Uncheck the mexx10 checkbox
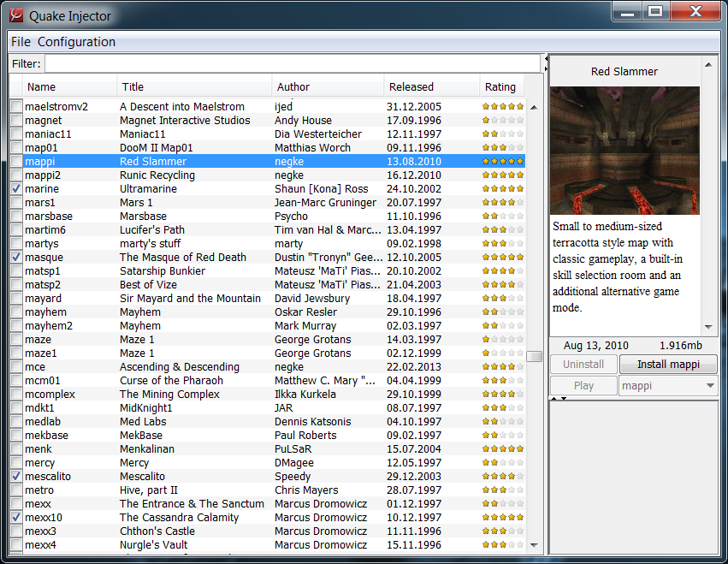The height and width of the screenshot is (564, 728). 16,517
